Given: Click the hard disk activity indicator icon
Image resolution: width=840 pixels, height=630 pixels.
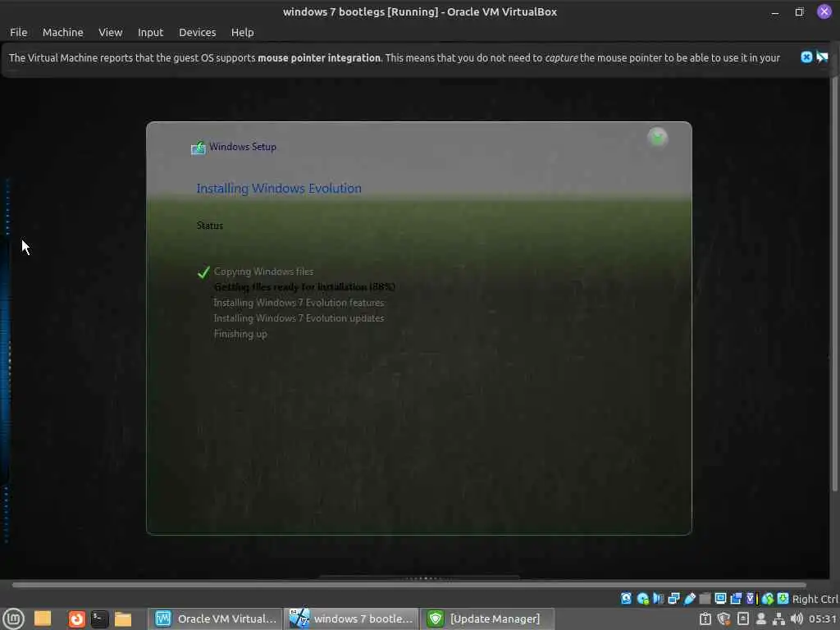Looking at the screenshot, I should coord(626,598).
